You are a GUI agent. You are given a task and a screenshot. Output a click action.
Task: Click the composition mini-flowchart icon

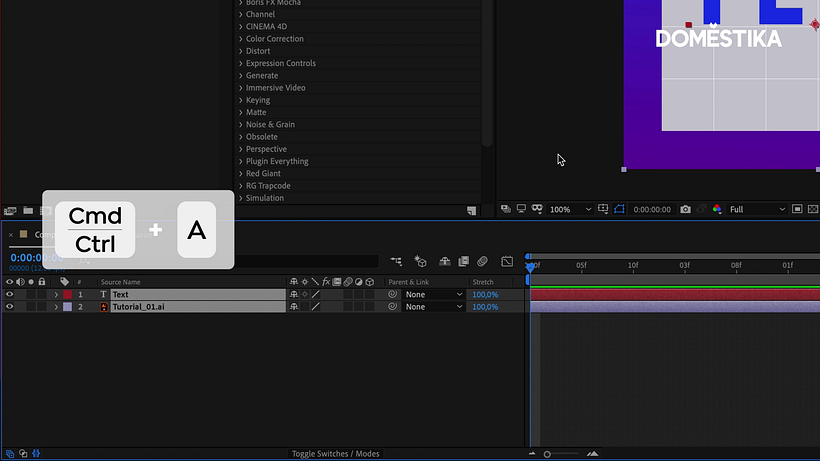(396, 261)
